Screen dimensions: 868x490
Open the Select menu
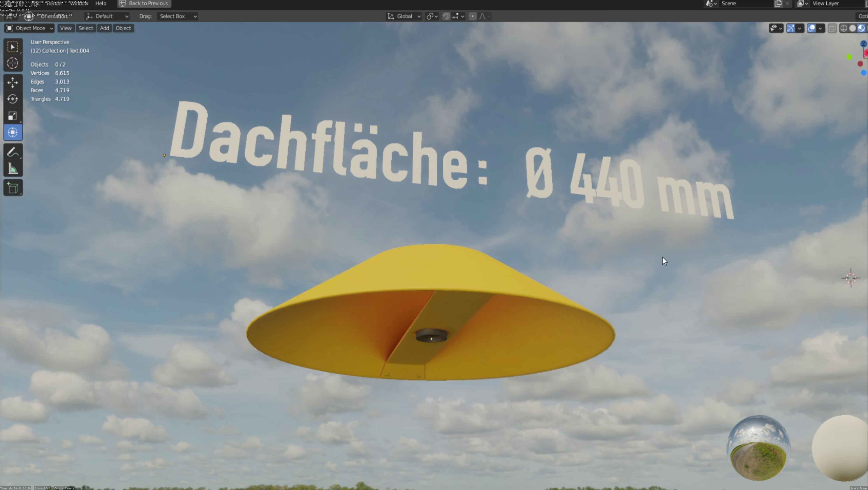(x=86, y=28)
